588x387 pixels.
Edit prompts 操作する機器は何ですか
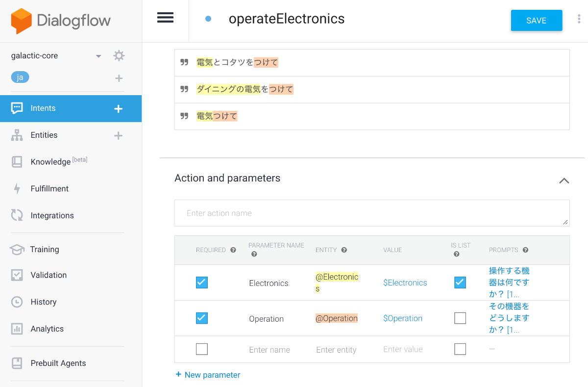[x=509, y=283]
